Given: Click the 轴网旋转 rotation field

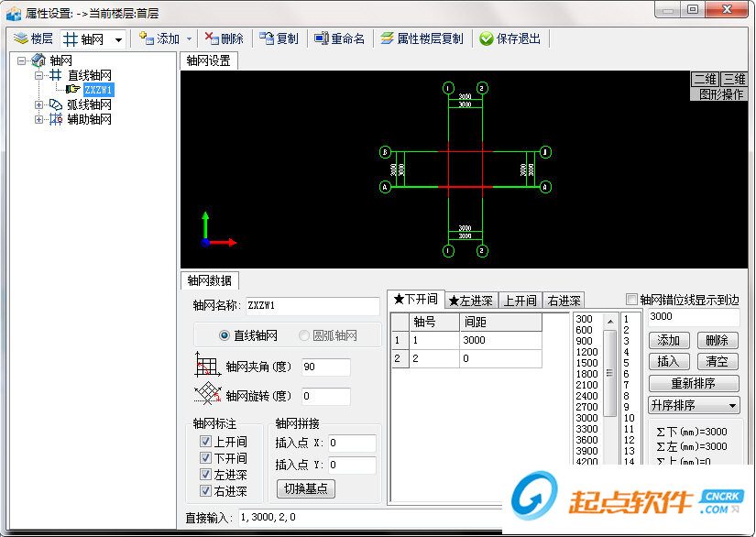Looking at the screenshot, I should coord(326,396).
